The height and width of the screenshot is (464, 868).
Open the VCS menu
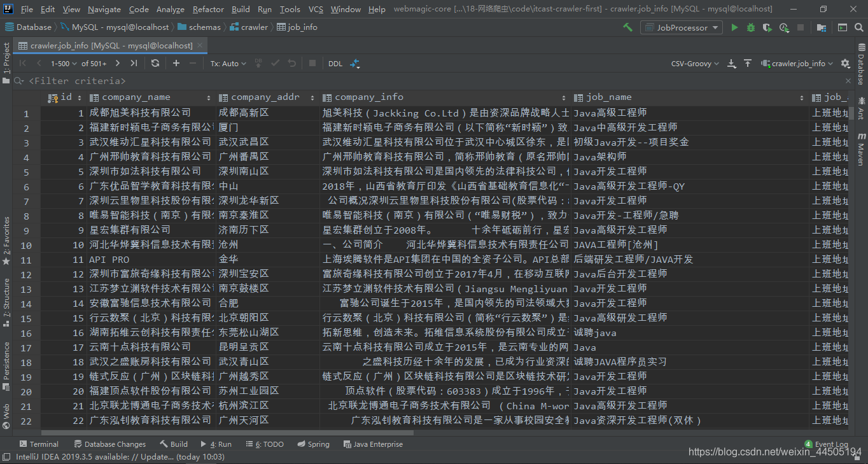[x=316, y=9]
